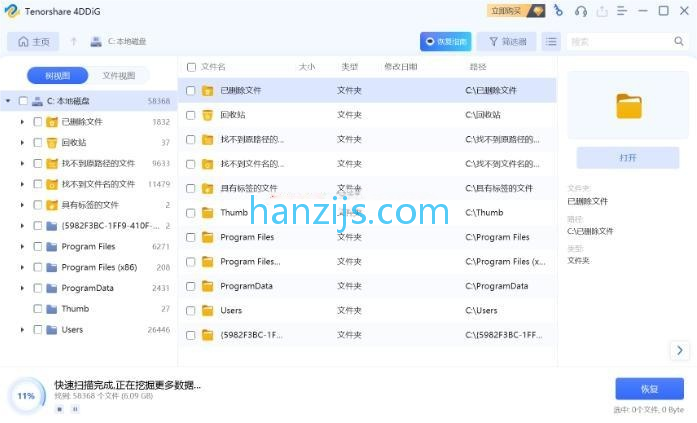Click the recover (恢复) button
Image resolution: width=697 pixels, height=423 pixels.
649,389
